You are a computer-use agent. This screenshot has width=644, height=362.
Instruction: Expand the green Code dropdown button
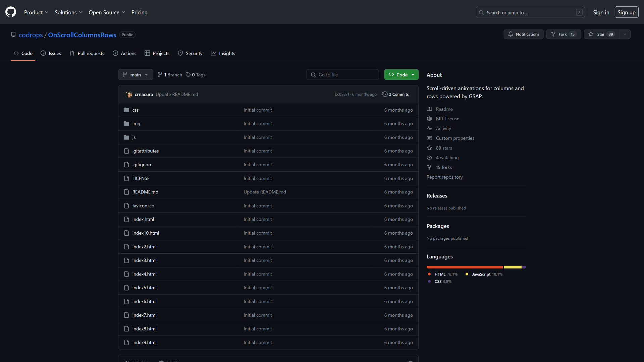point(401,75)
